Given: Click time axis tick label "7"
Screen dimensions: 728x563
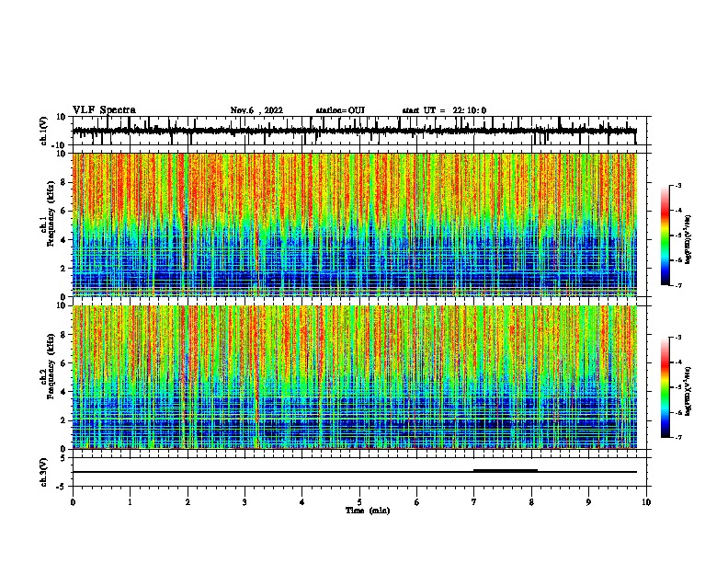Looking at the screenshot, I should [x=474, y=502].
